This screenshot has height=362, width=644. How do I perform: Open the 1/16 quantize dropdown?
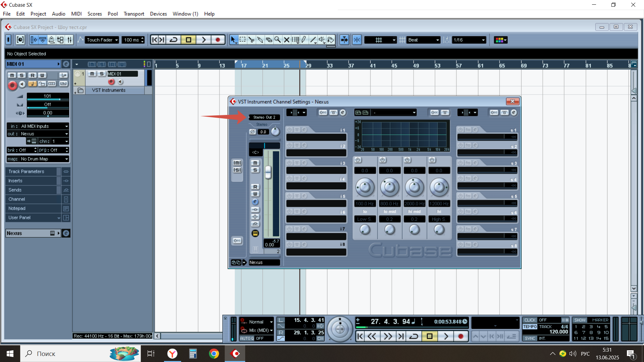[469, 40]
